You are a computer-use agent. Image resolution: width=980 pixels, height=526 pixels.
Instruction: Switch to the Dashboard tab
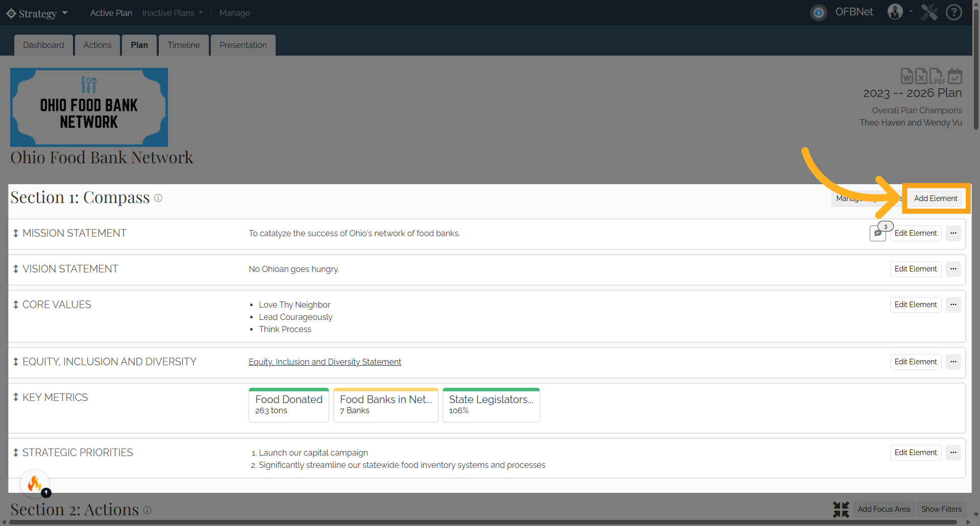[43, 45]
